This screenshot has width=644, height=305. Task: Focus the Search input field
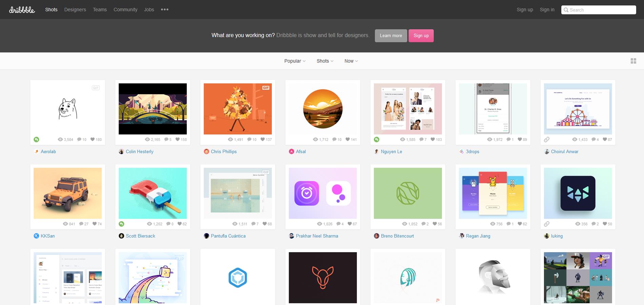[x=599, y=10]
